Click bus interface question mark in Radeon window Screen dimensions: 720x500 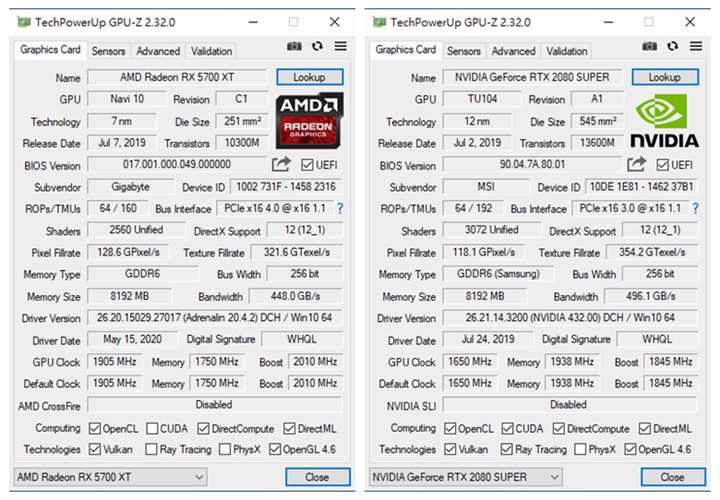click(340, 208)
